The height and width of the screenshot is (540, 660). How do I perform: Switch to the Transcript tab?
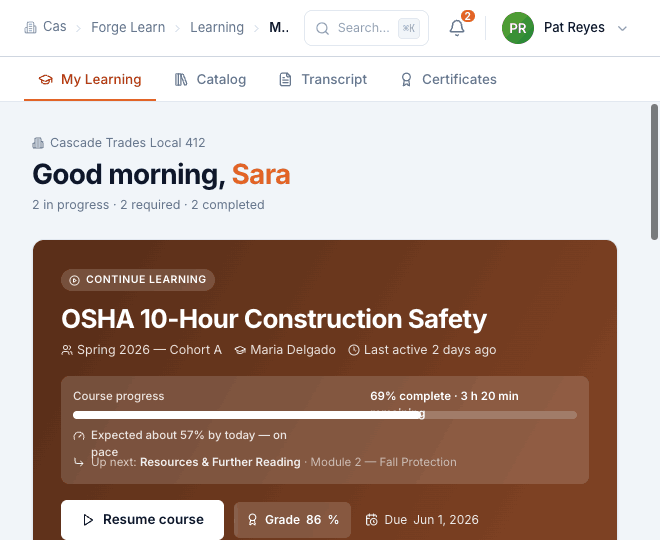pos(323,80)
